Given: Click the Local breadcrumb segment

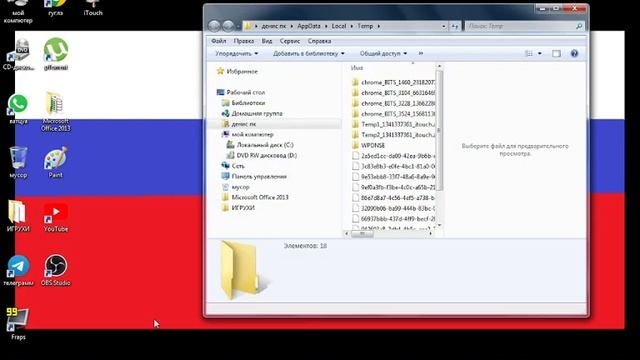Looking at the screenshot, I should pyautogui.click(x=339, y=26).
